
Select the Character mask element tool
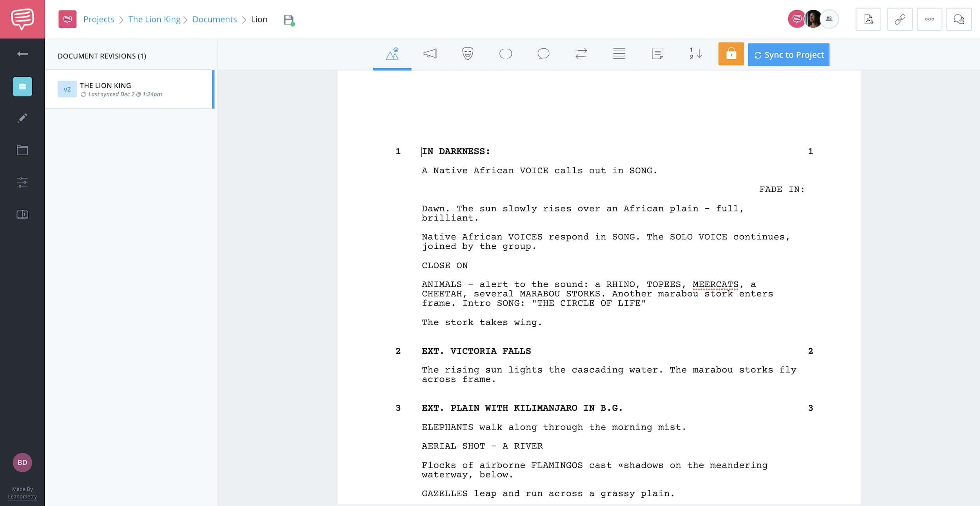[x=468, y=54]
